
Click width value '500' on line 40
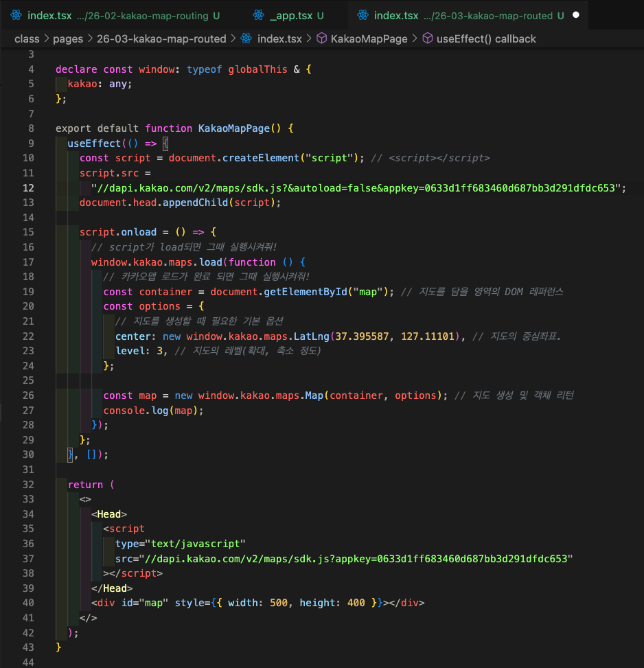click(x=279, y=603)
